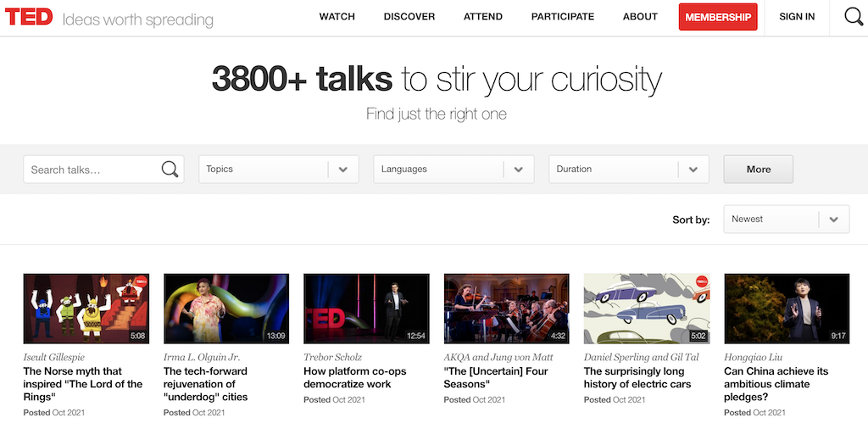Image resolution: width=868 pixels, height=423 pixels.
Task: Click Daniel Sperling and Gil Tal text
Action: [643, 357]
